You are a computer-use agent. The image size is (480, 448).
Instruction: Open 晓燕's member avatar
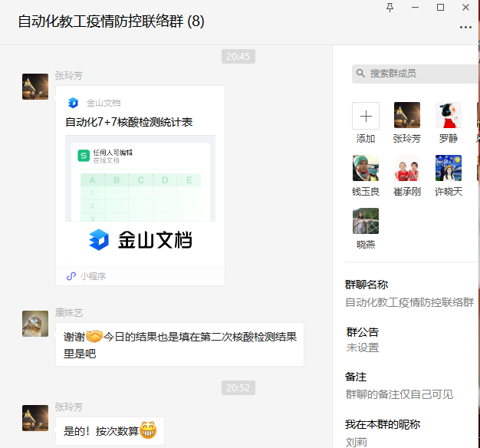366,222
